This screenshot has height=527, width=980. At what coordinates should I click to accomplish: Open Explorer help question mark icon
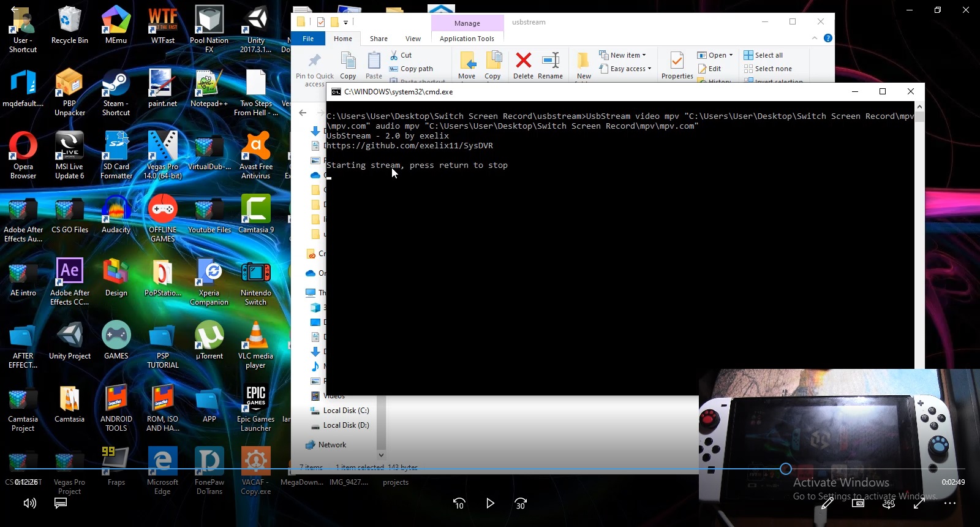[x=828, y=38]
